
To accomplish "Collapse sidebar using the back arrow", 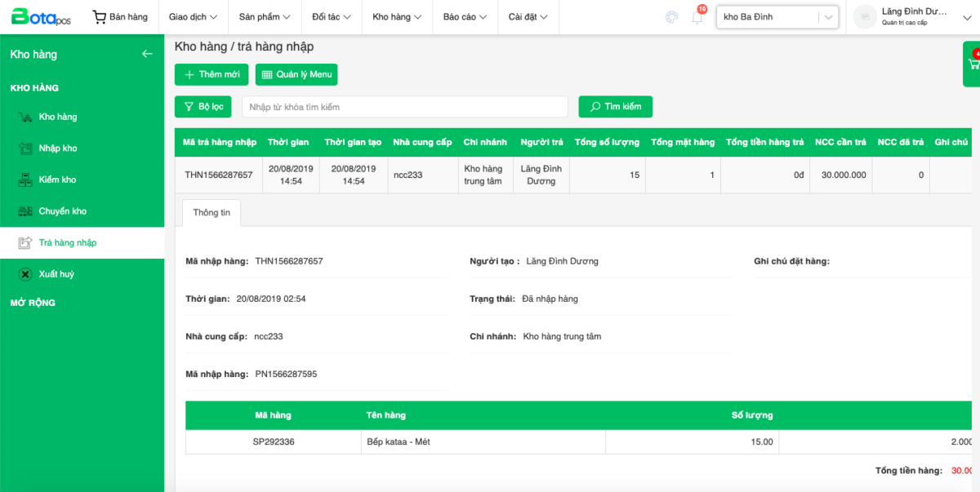I will point(147,54).
